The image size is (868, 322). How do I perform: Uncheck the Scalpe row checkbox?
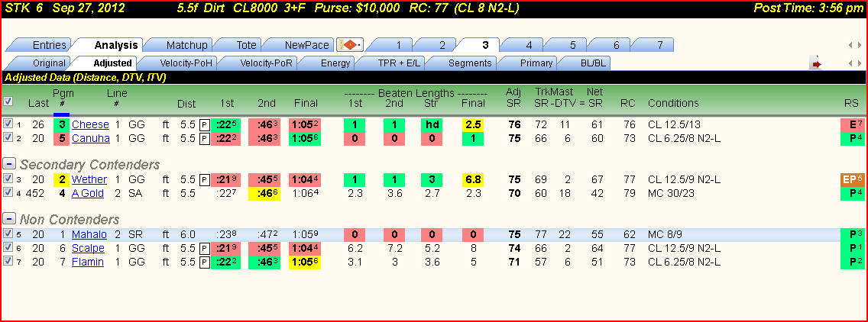tap(8, 247)
